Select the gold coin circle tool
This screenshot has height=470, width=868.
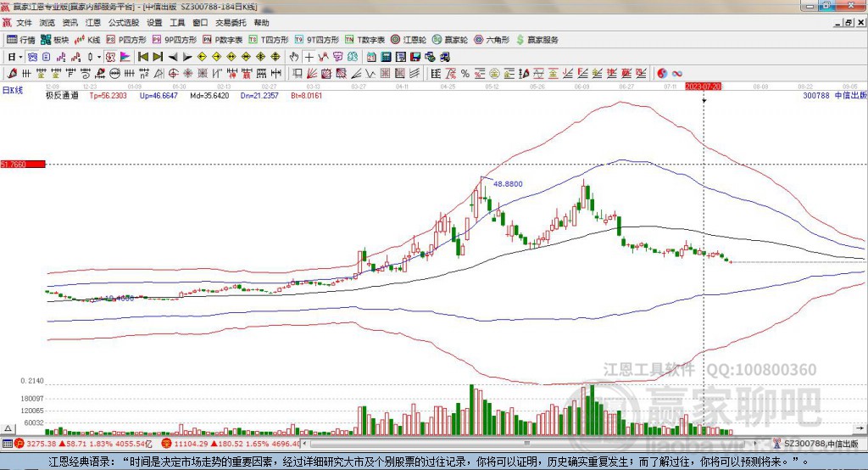pos(494,73)
